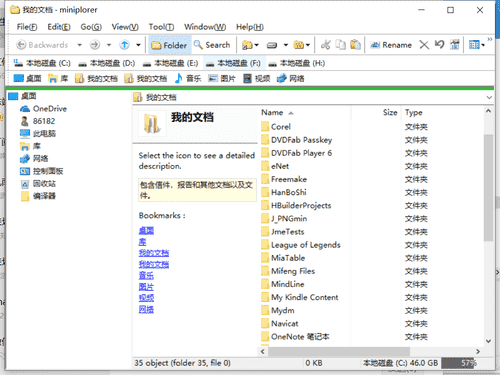Go up one level with the blue up arrow
Screen dimensions: 500x375
tap(124, 45)
